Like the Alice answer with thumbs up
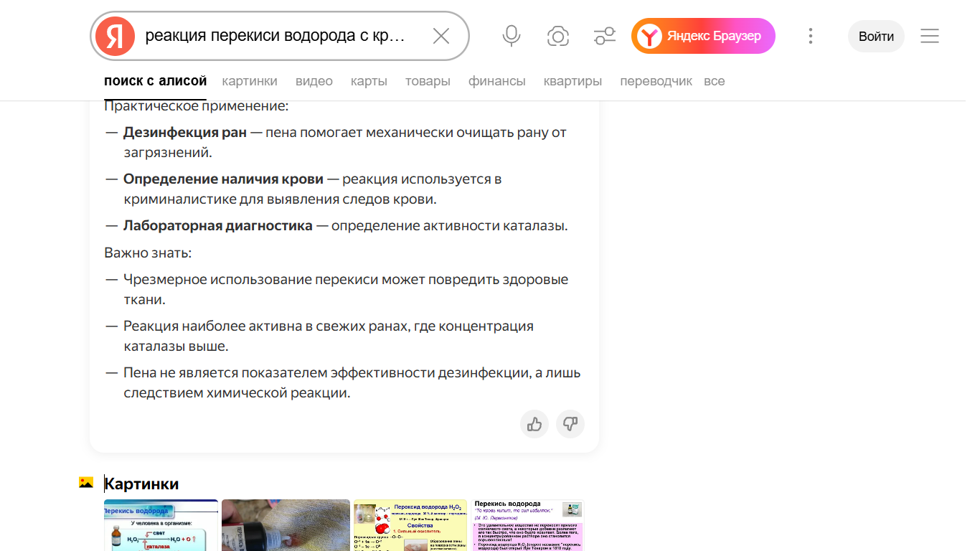 [534, 424]
